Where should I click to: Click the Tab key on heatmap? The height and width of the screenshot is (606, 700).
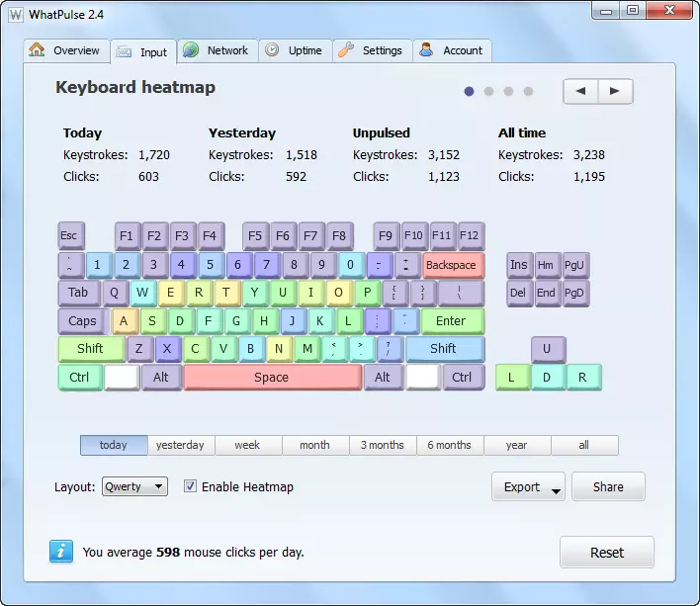point(78,293)
